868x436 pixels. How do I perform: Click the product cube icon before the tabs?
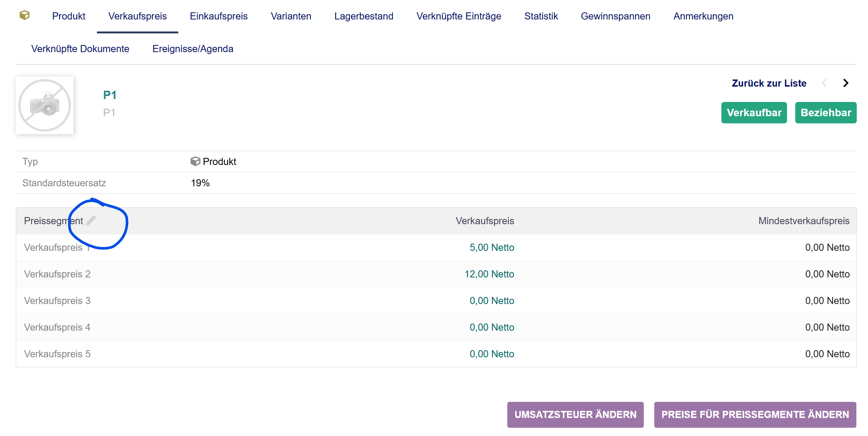pos(24,15)
